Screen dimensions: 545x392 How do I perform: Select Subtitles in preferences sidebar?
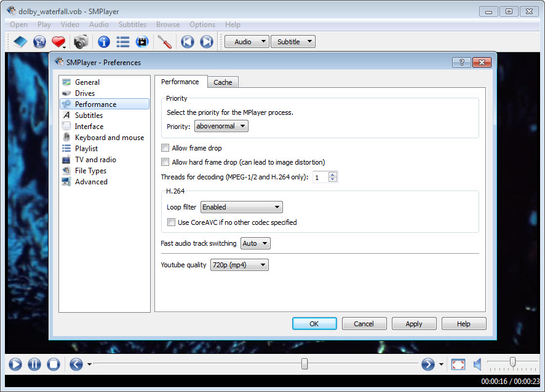(105, 116)
